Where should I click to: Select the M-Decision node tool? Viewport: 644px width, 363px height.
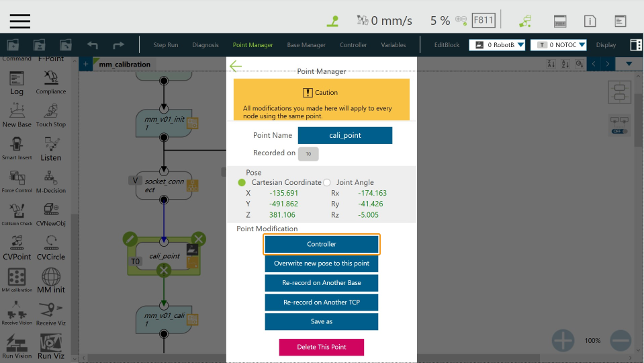(51, 182)
